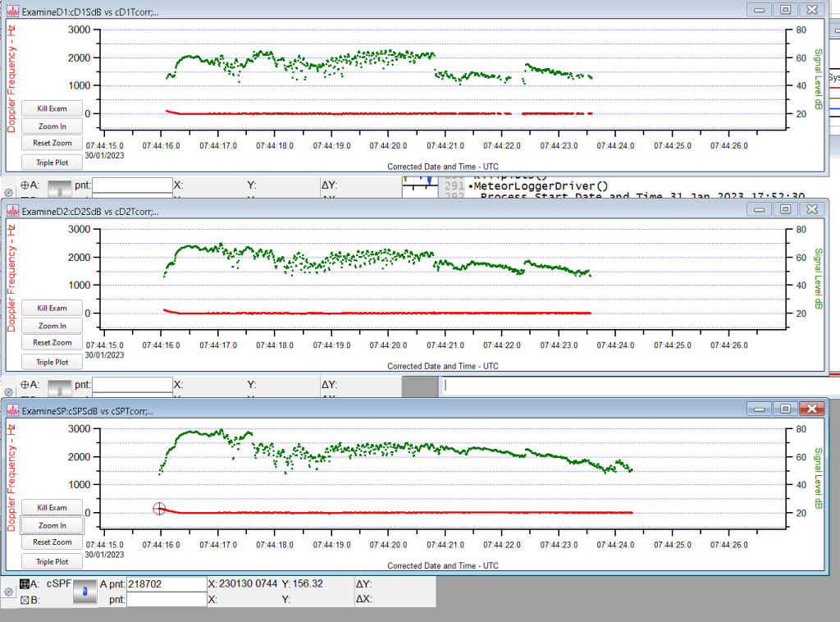The image size is (840, 622).
Task: Open cursor info gear menu below ExamineD2
Action: tap(8, 391)
